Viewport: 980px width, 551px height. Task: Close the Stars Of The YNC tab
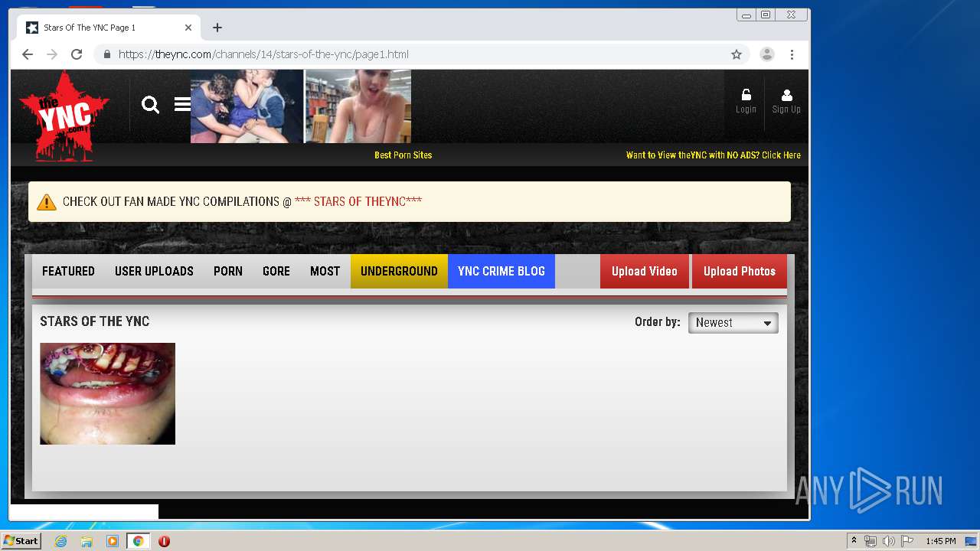[x=188, y=28]
